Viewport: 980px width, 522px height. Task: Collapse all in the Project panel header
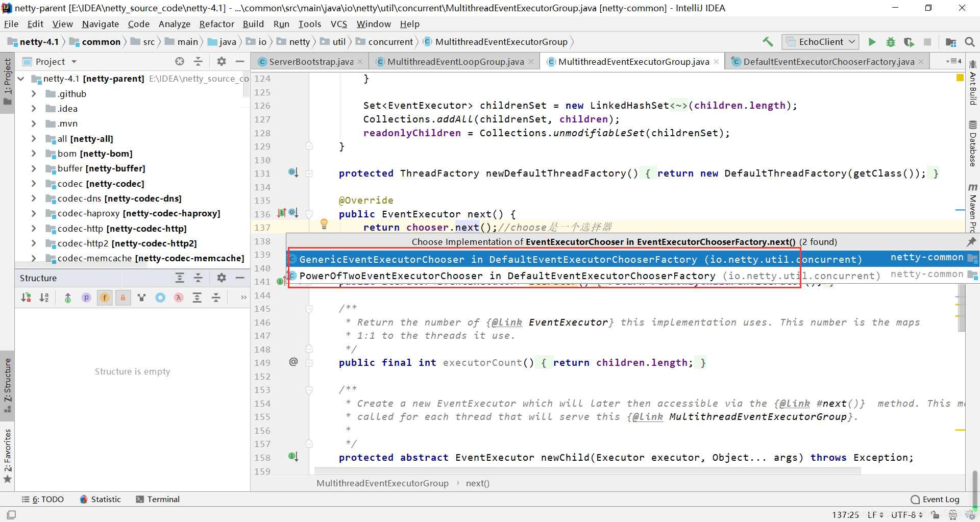tap(198, 61)
